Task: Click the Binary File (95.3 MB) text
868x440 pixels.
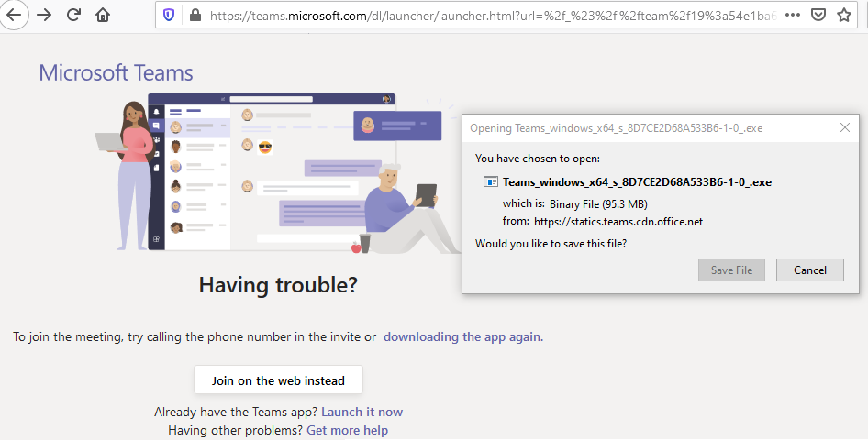Action: point(598,204)
